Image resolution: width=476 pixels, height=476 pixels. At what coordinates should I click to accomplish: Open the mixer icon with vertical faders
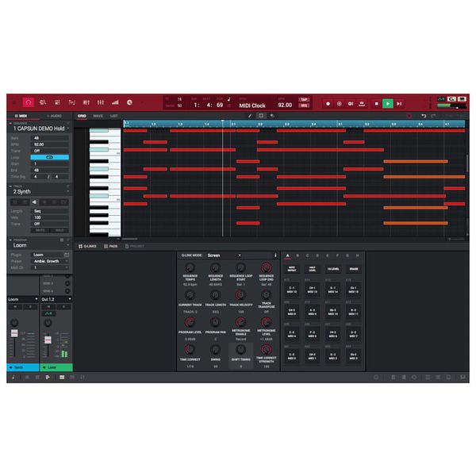101,102
